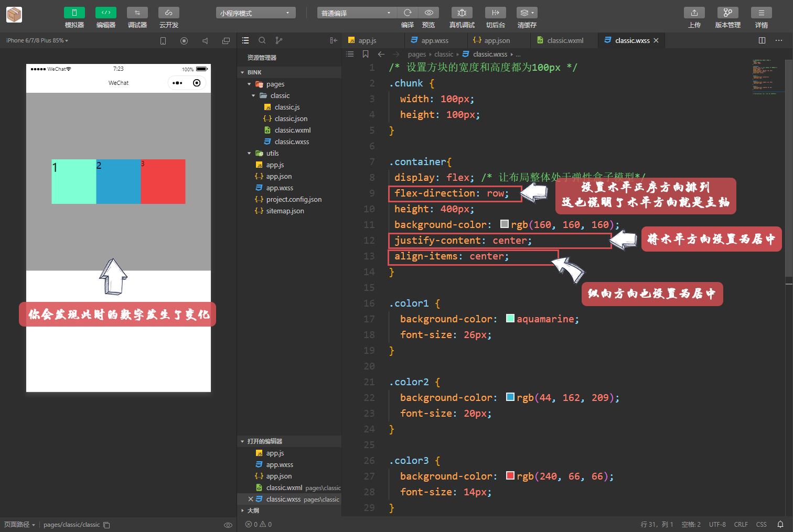Open classic.js in file tree
Screen dimensions: 793x532
pos(287,107)
